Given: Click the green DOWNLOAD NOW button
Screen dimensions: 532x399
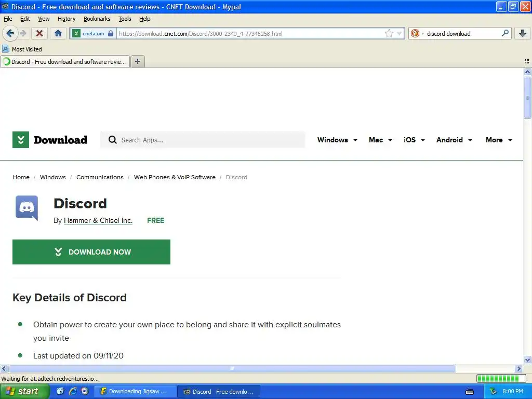Looking at the screenshot, I should pyautogui.click(x=91, y=252).
